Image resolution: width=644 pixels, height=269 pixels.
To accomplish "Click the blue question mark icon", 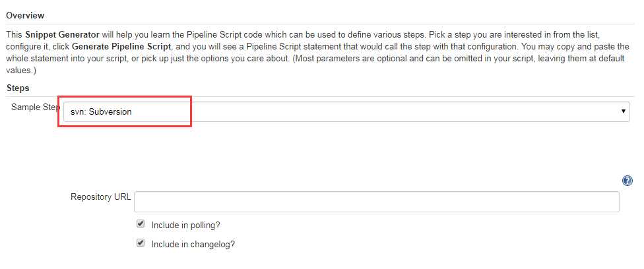I will click(x=627, y=181).
